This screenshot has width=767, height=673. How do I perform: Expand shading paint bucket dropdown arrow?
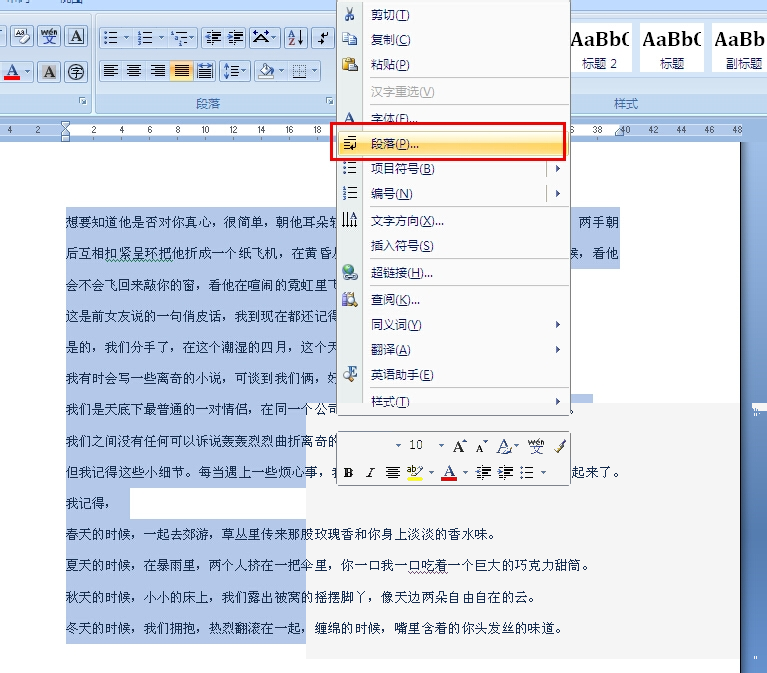(281, 71)
